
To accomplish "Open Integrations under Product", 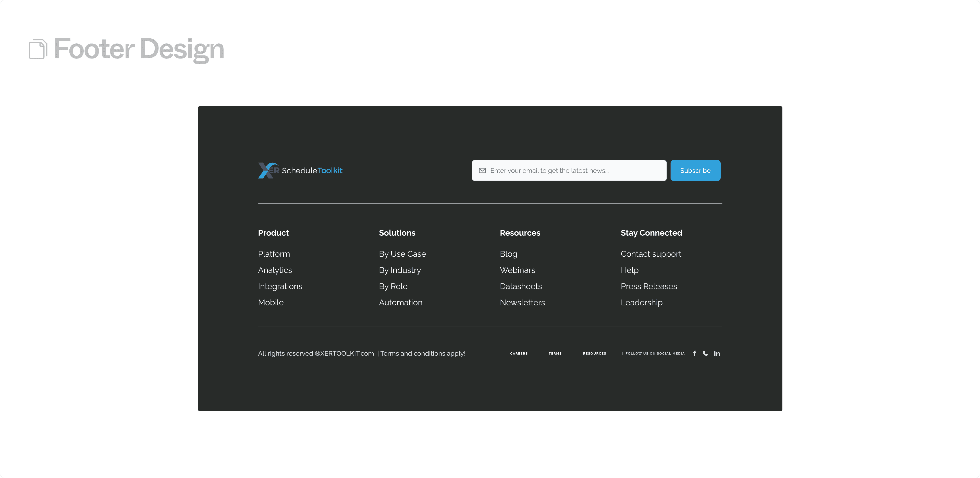I will [280, 286].
